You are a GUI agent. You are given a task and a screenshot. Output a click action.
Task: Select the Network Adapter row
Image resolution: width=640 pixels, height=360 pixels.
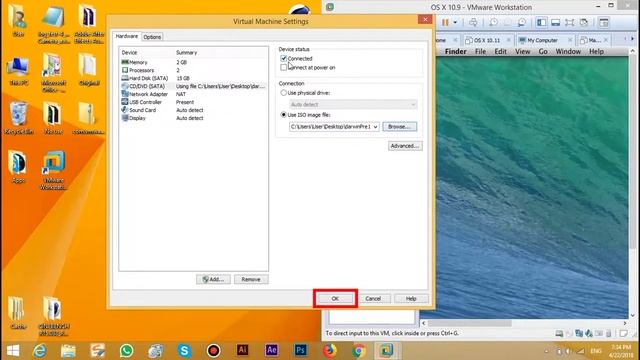coord(193,94)
